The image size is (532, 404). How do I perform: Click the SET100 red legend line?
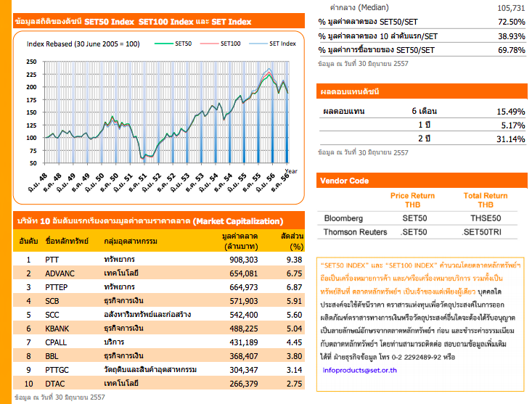pyautogui.click(x=209, y=44)
